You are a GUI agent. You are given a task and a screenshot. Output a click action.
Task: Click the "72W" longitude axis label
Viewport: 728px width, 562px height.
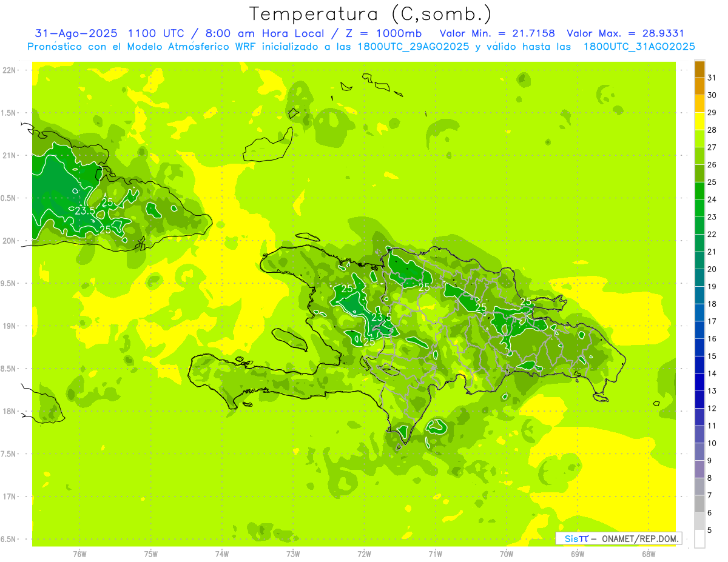(365, 554)
